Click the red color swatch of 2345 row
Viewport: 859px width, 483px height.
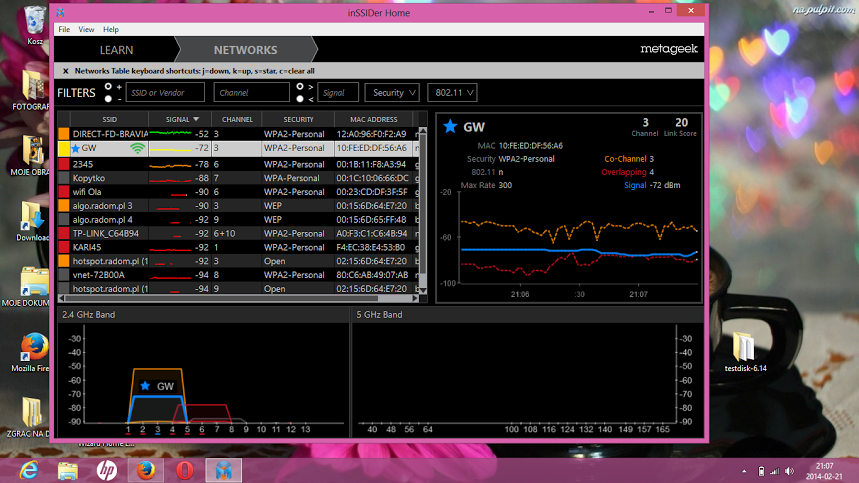[x=64, y=164]
